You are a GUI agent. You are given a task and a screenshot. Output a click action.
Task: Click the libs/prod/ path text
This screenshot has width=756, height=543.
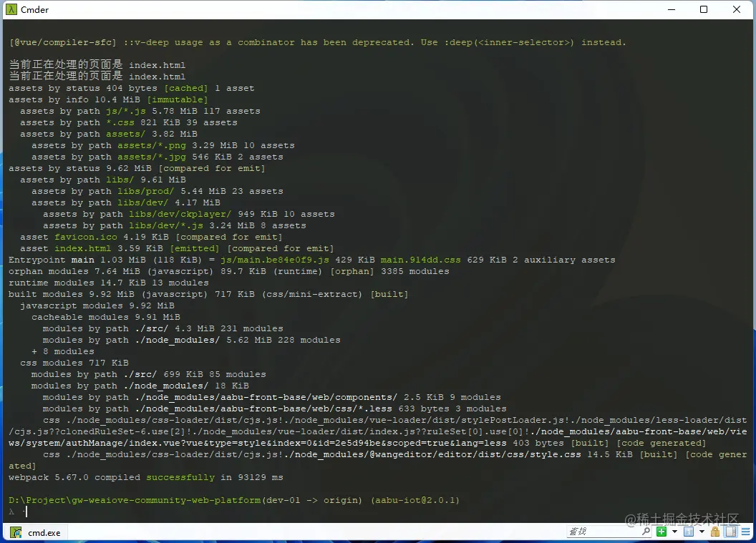point(145,191)
